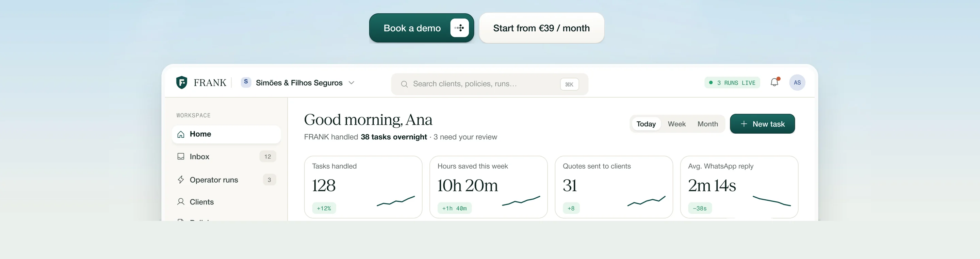The image size is (980, 259).
Task: Click the ⌘K shortcut hint
Action: (569, 85)
